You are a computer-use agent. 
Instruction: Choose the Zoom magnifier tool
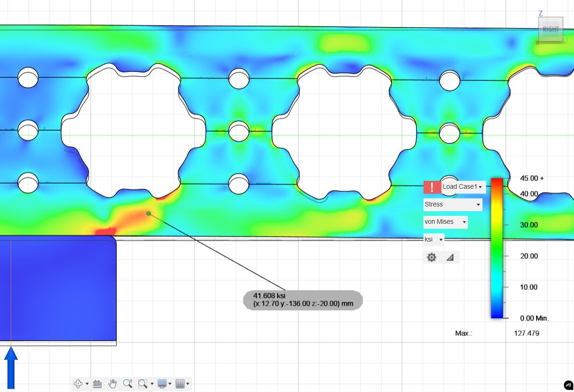pos(128,384)
